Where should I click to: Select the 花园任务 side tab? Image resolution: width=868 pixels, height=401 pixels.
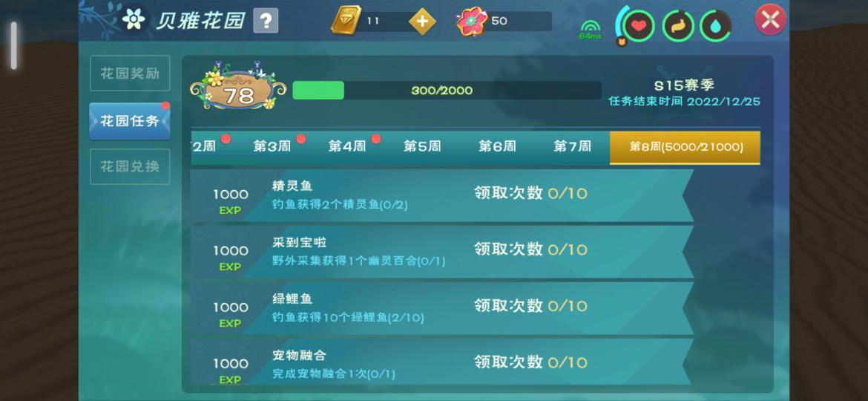point(130,121)
